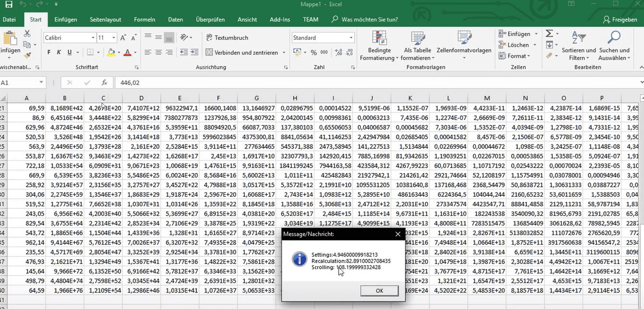This screenshot has width=644, height=309.
Task: Click the Cut scissors icon
Action: [27, 34]
